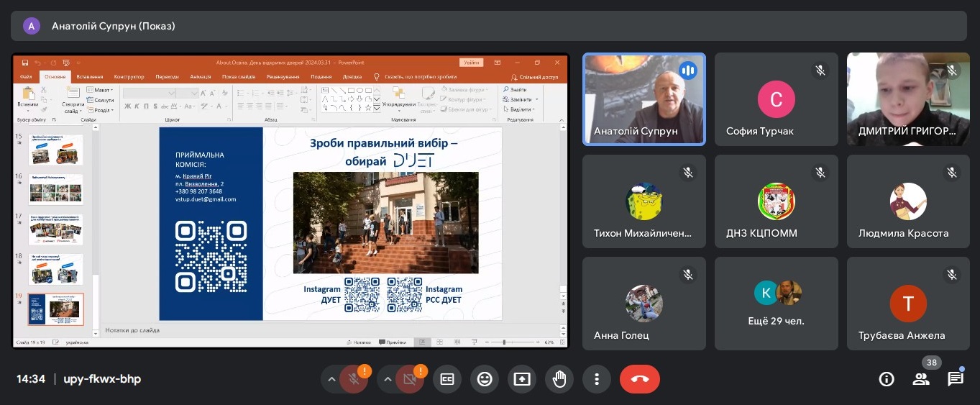Select the Анатолій Супрун video tile
This screenshot has width=980, height=405.
[x=644, y=99]
